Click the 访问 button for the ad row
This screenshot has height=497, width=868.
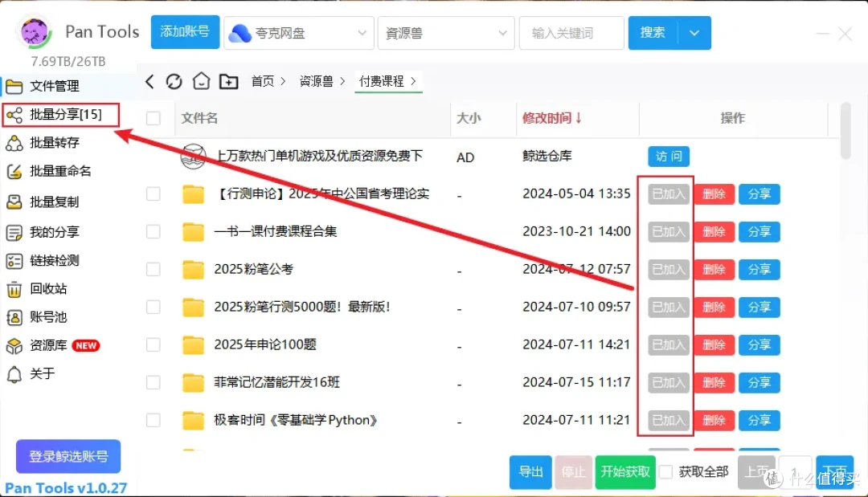[x=669, y=157]
